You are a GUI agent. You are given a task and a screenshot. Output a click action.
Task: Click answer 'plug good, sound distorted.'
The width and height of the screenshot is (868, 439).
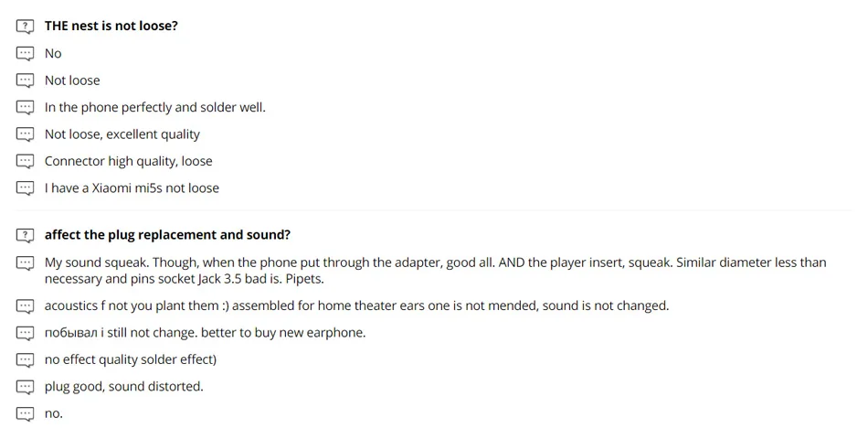click(123, 387)
